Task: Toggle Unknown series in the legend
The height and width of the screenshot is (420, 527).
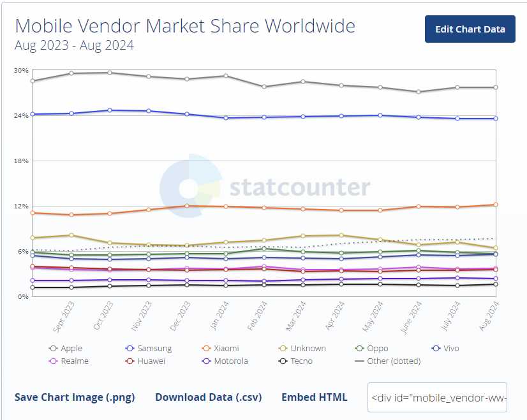Action: point(302,349)
